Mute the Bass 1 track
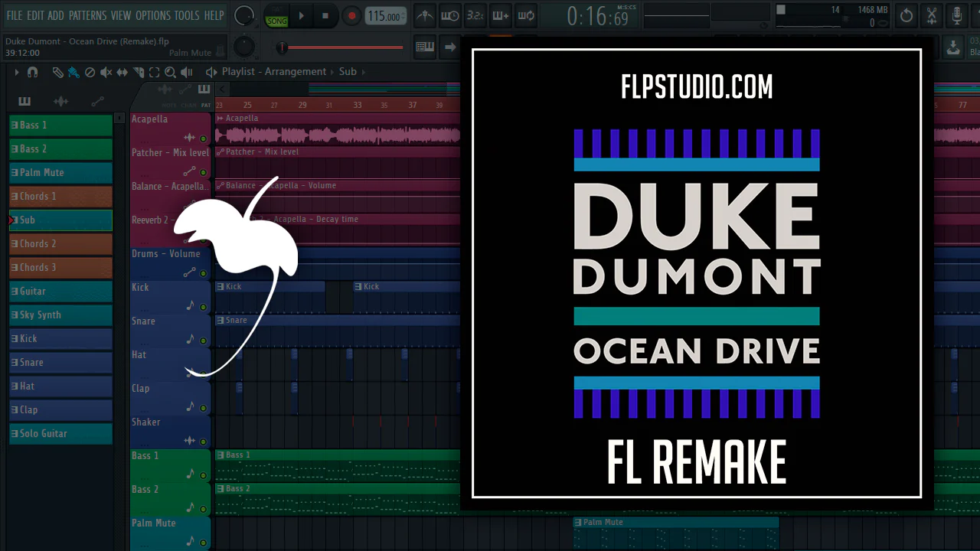980x551 pixels. (204, 476)
